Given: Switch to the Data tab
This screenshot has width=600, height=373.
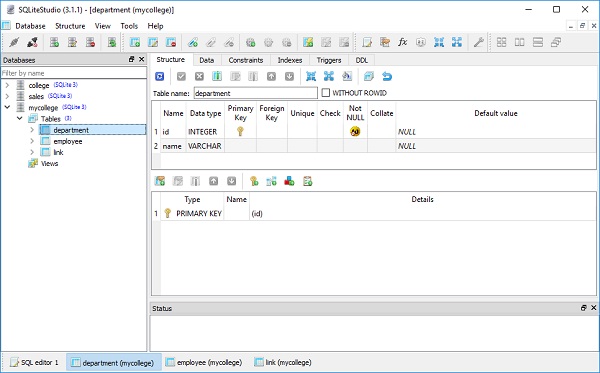Looking at the screenshot, I should coord(206,60).
